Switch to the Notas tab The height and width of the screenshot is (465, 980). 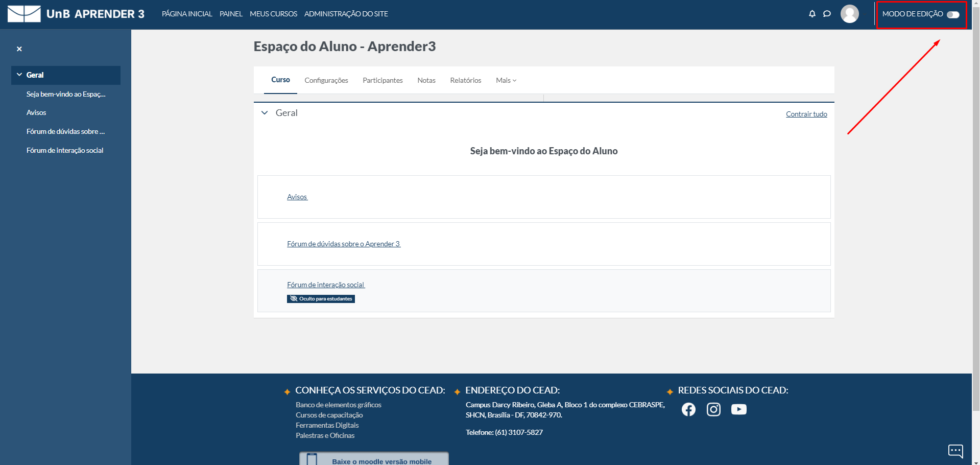click(426, 80)
